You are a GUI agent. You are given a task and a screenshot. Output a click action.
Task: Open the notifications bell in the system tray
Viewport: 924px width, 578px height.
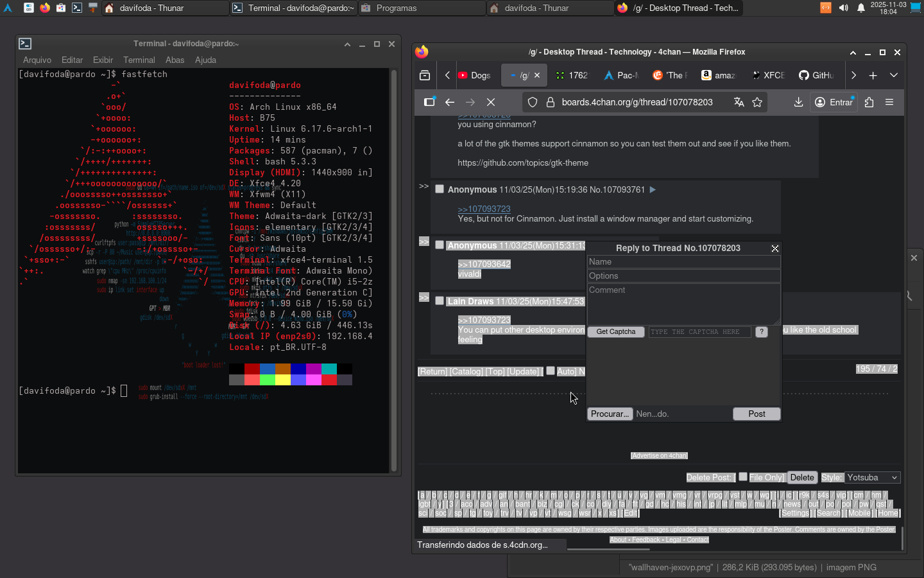(861, 8)
